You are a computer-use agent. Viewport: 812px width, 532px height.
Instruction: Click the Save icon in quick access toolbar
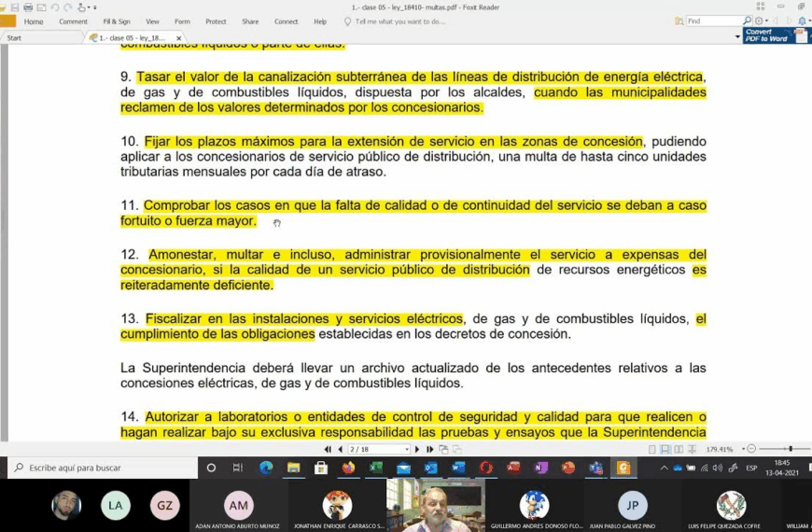(15, 7)
